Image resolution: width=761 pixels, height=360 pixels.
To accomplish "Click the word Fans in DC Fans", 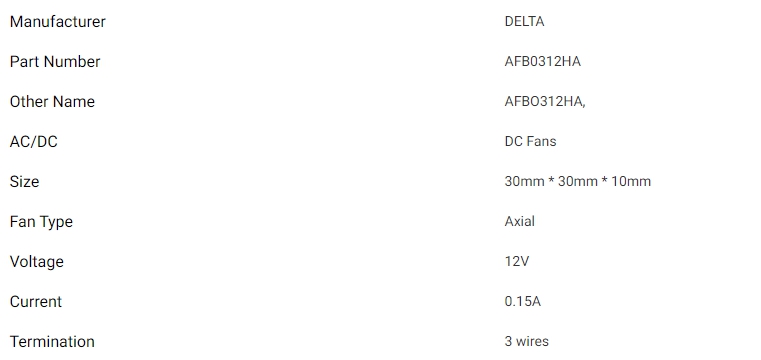I will [x=542, y=141].
